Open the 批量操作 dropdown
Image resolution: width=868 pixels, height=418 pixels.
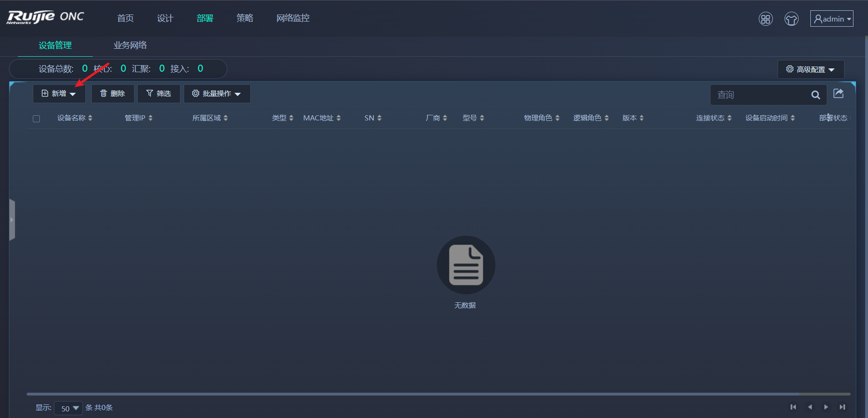point(217,94)
